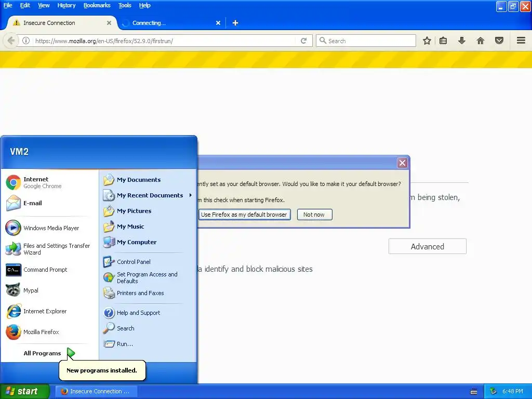Focus the Firefox Search box
The image size is (532, 399).
click(x=366, y=41)
